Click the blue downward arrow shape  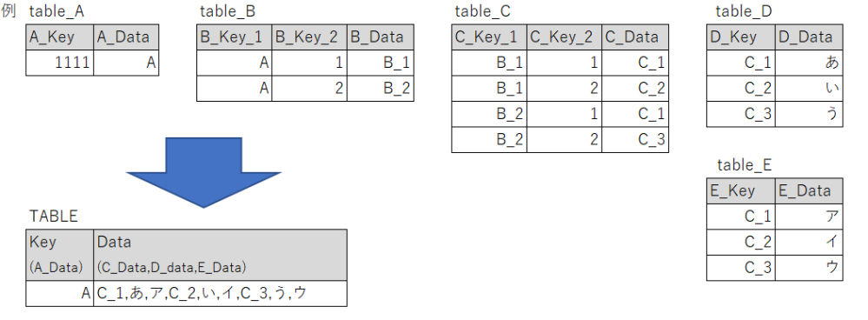coord(203,172)
